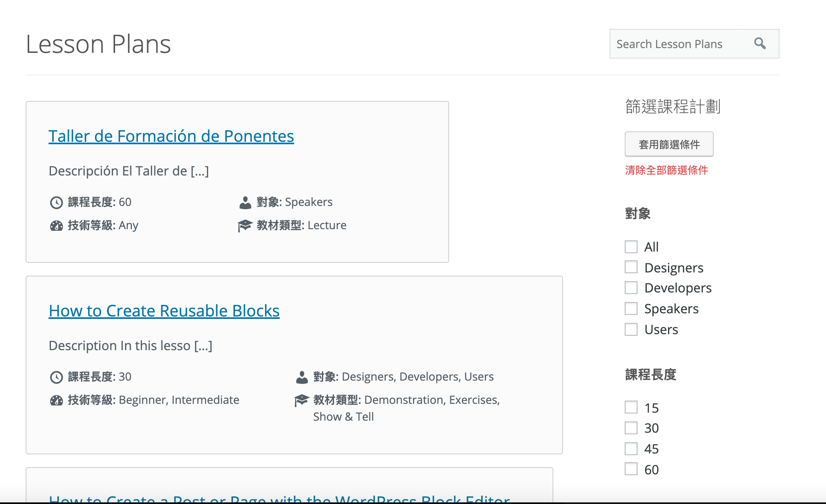
Task: Click the clock icon in Taller de Formación card
Action: pyautogui.click(x=56, y=202)
